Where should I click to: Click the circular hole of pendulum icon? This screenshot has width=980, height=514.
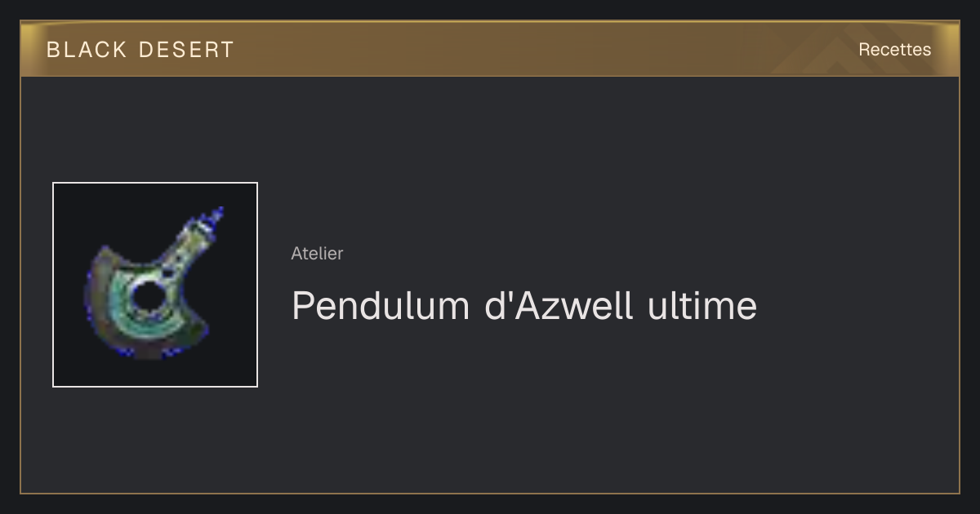(x=149, y=298)
